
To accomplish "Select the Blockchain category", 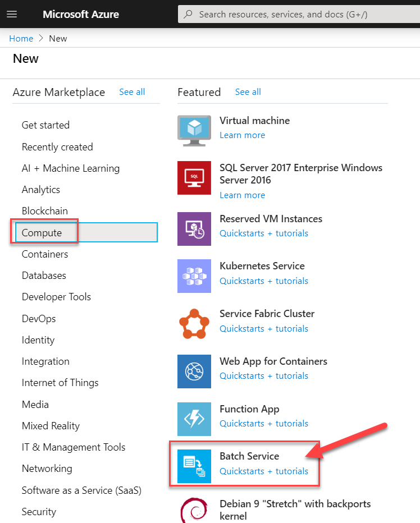I will coord(45,211).
